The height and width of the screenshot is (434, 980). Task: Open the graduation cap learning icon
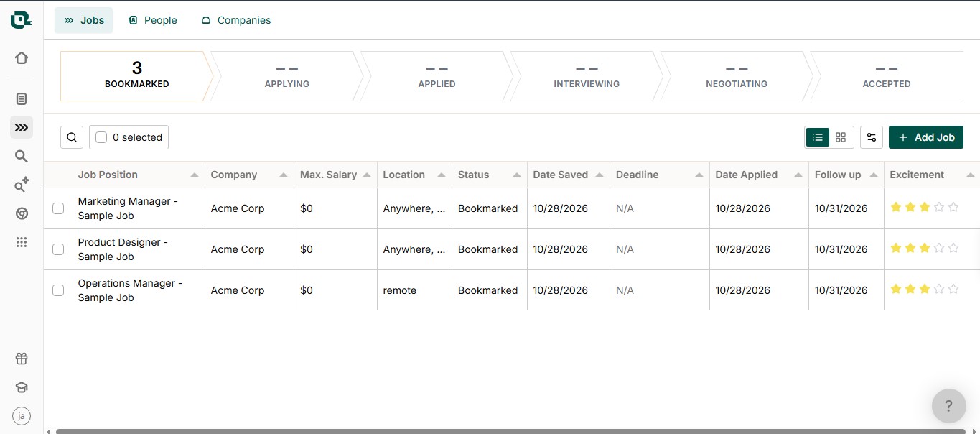click(x=22, y=387)
